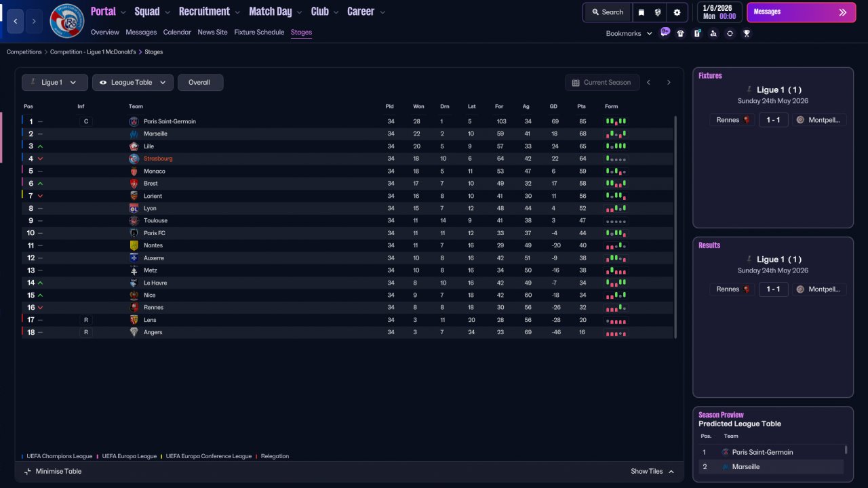Go to next season with right chevron
This screenshot has width=868, height=488.
coord(669,83)
